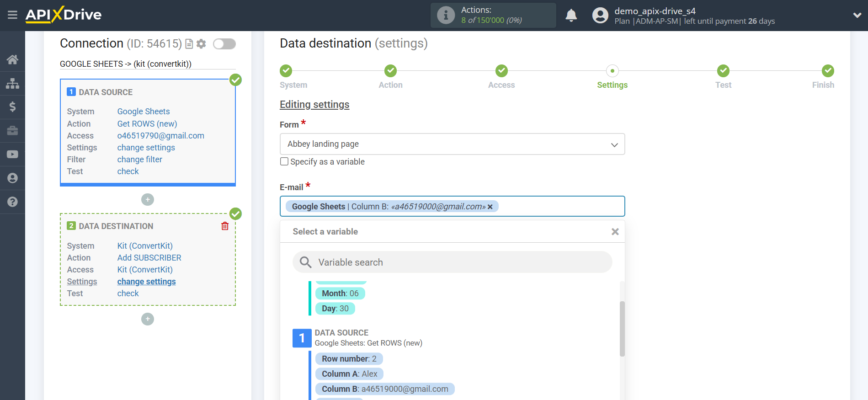Open the video tutorials YouTube icon
868x400 pixels.
12,155
